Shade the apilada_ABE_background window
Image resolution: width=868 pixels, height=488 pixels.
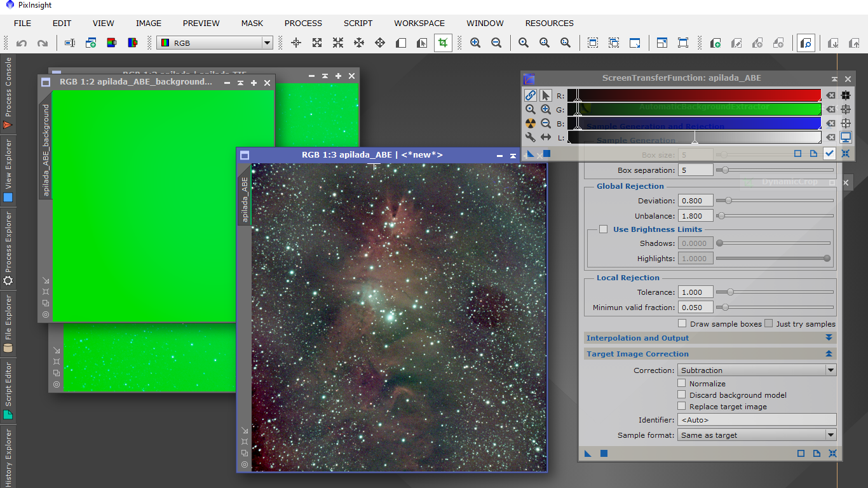[240, 83]
